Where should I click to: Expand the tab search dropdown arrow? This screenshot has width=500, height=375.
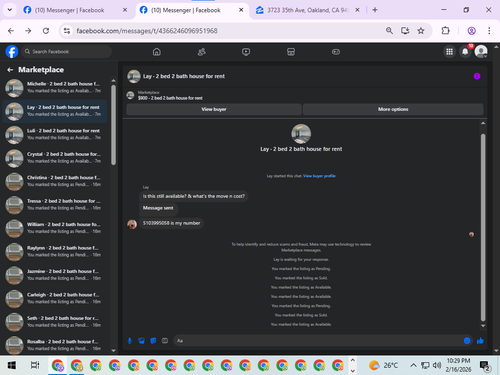pos(10,10)
